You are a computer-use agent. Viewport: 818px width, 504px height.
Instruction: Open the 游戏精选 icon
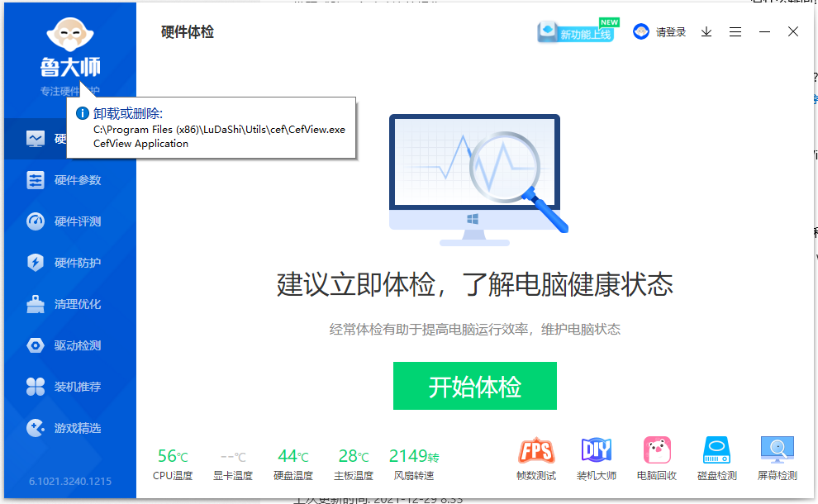pos(36,428)
